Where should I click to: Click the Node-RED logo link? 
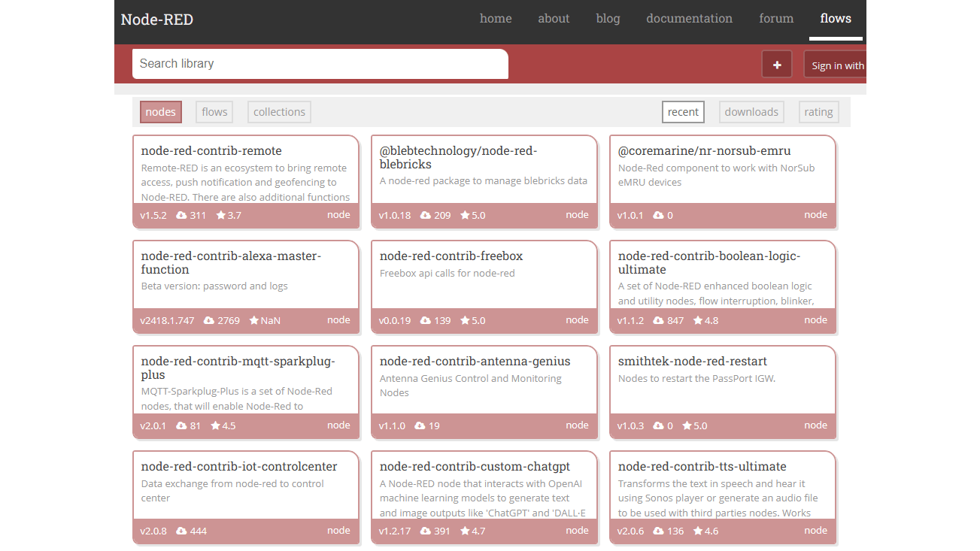(157, 20)
